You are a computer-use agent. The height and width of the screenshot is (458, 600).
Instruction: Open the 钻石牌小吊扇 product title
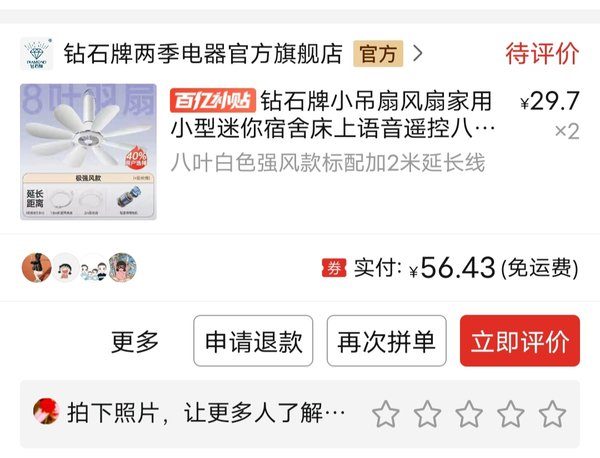(x=333, y=115)
